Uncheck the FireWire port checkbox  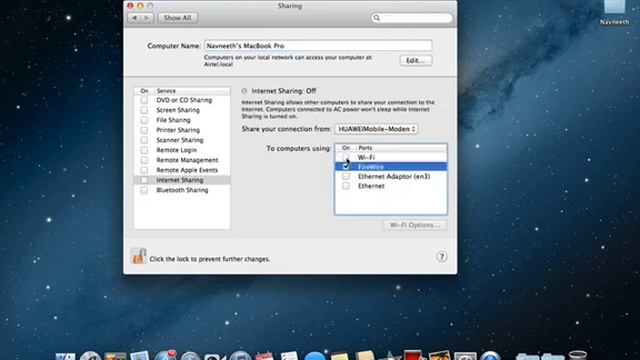coord(346,167)
